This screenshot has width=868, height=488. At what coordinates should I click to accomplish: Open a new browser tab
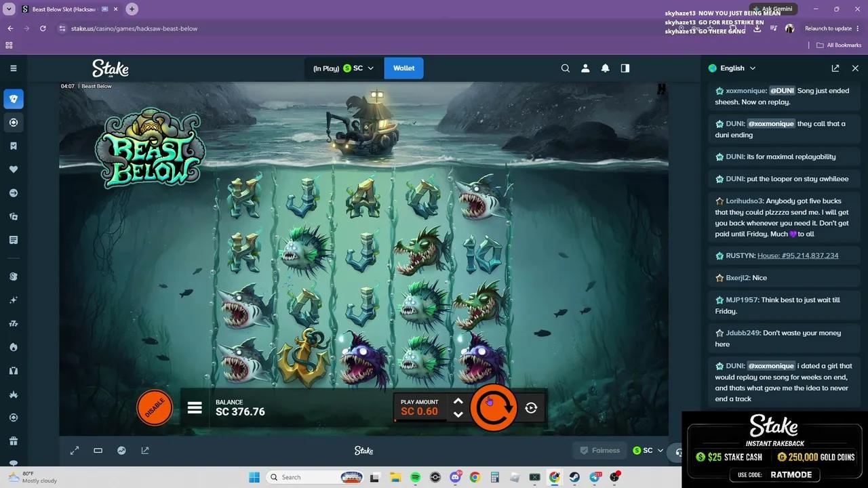point(132,9)
